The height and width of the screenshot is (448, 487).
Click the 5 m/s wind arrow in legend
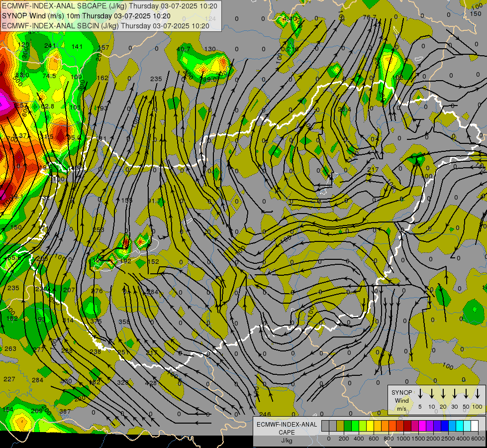point(420,394)
